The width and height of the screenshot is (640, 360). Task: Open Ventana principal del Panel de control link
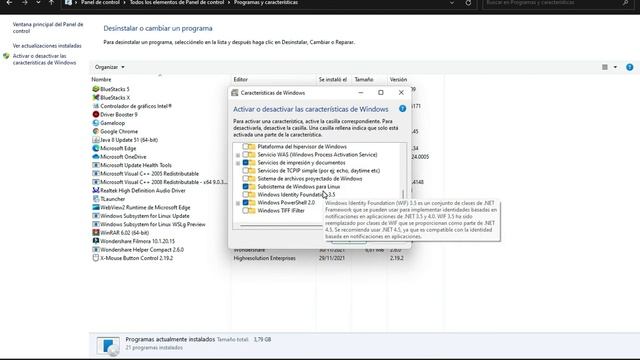tap(48, 28)
